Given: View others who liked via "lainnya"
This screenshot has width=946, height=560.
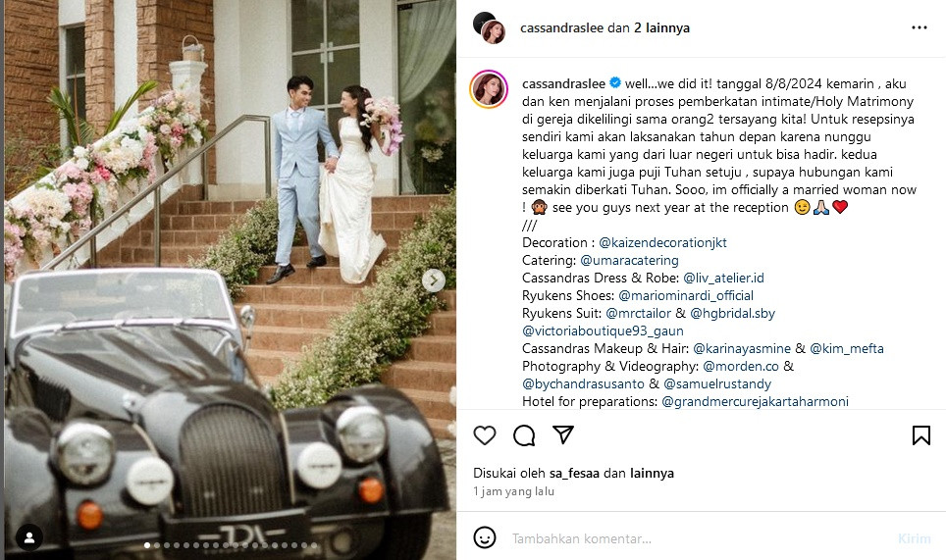Looking at the screenshot, I should point(652,473).
